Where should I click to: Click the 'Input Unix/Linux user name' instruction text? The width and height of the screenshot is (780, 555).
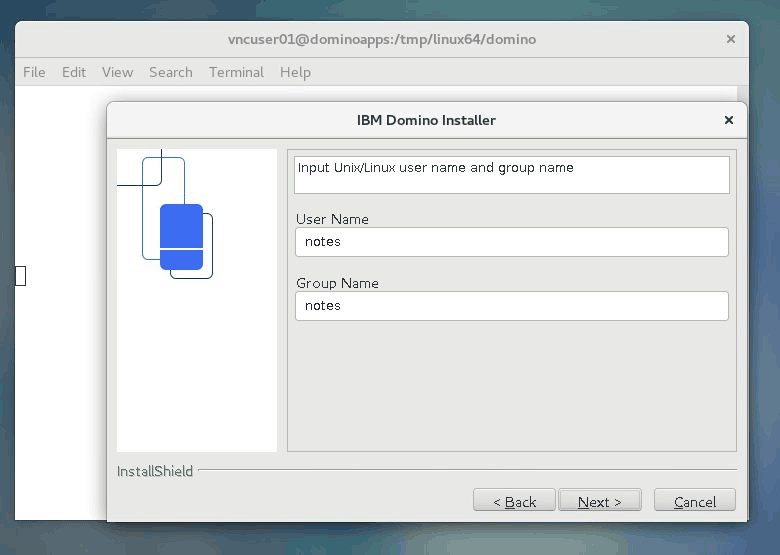[x=435, y=168]
